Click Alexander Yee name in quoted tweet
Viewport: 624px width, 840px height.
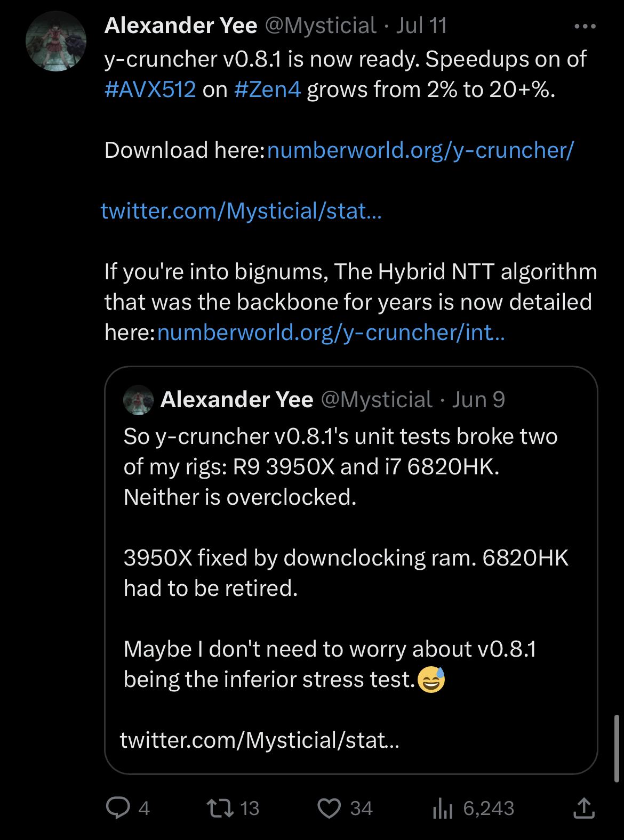point(237,399)
